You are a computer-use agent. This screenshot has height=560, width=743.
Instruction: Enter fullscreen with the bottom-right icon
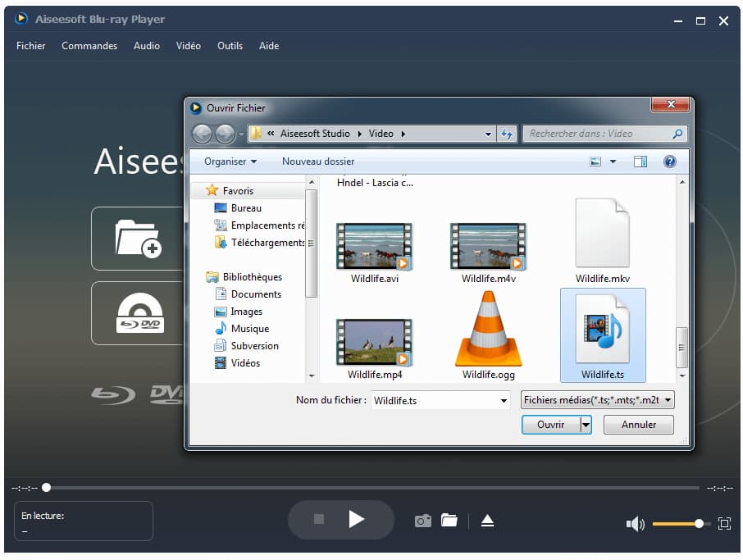(x=724, y=523)
